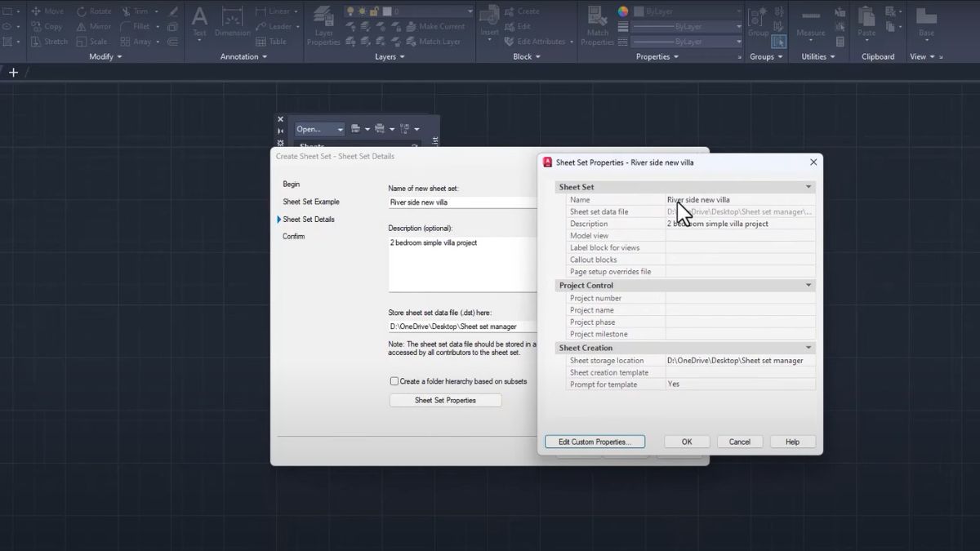
Task: Click the Measure tool
Action: [x=810, y=23]
